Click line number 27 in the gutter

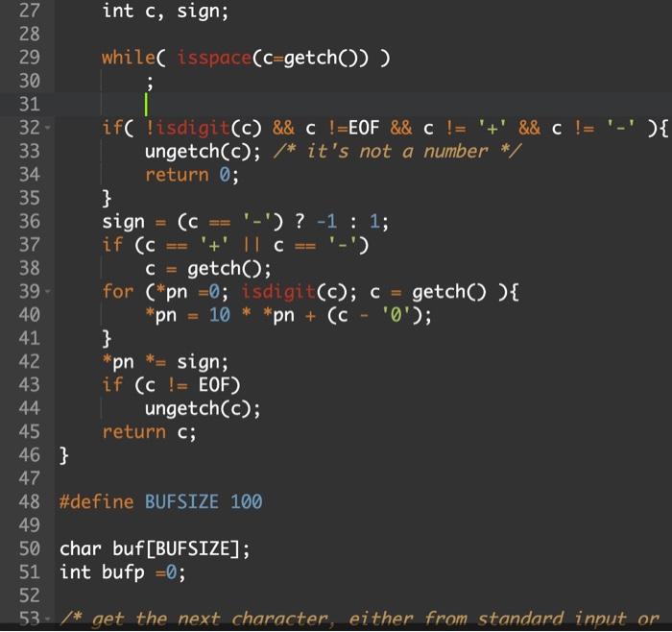pos(29,11)
